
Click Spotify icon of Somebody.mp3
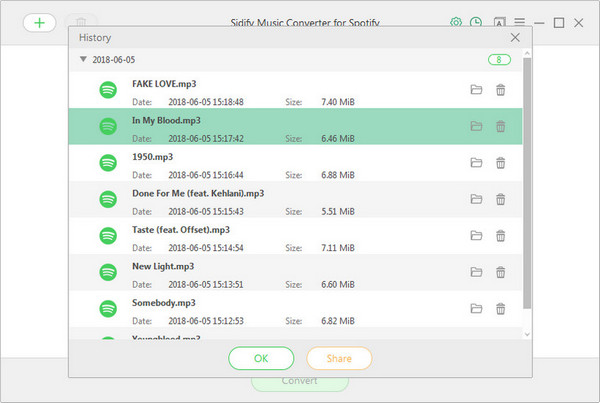coord(108,309)
